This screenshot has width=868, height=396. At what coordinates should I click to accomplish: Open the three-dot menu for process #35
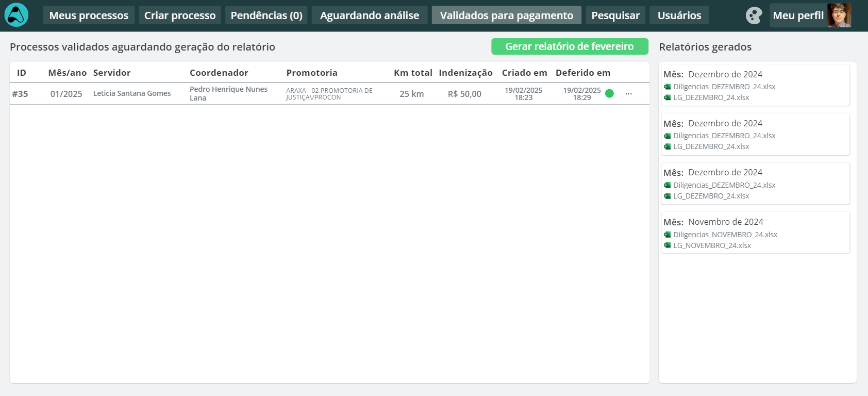[628, 94]
